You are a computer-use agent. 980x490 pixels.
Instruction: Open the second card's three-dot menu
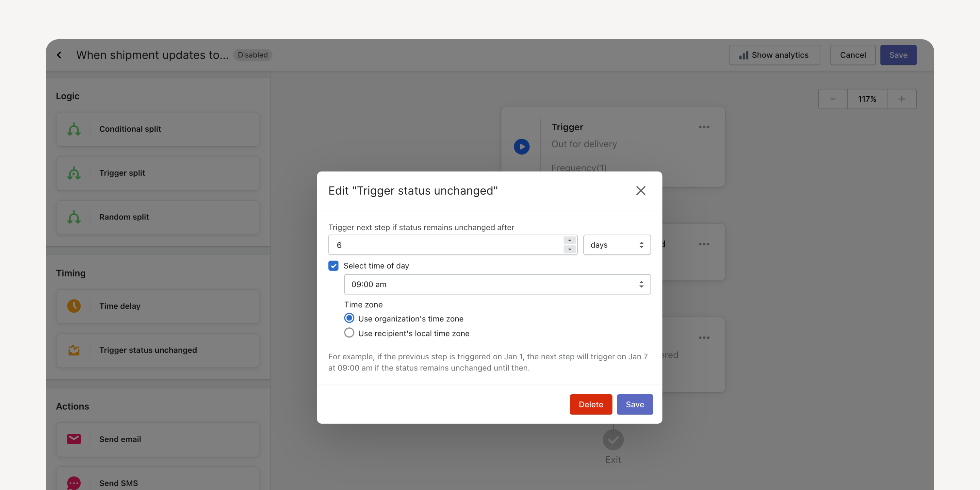click(704, 244)
